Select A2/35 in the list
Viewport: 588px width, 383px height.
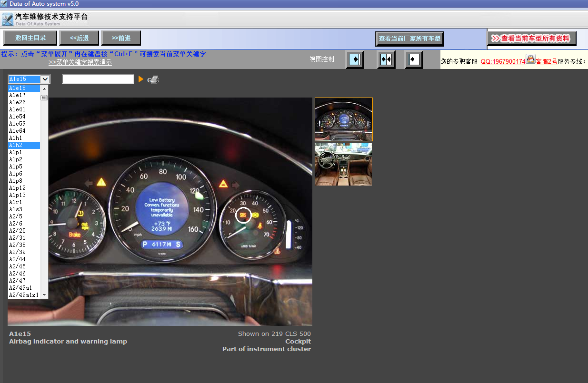coord(24,245)
